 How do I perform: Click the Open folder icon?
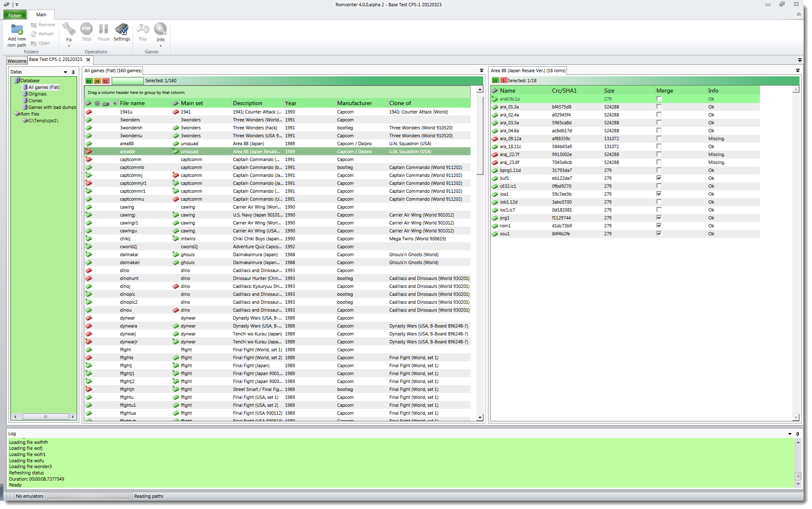(x=34, y=43)
